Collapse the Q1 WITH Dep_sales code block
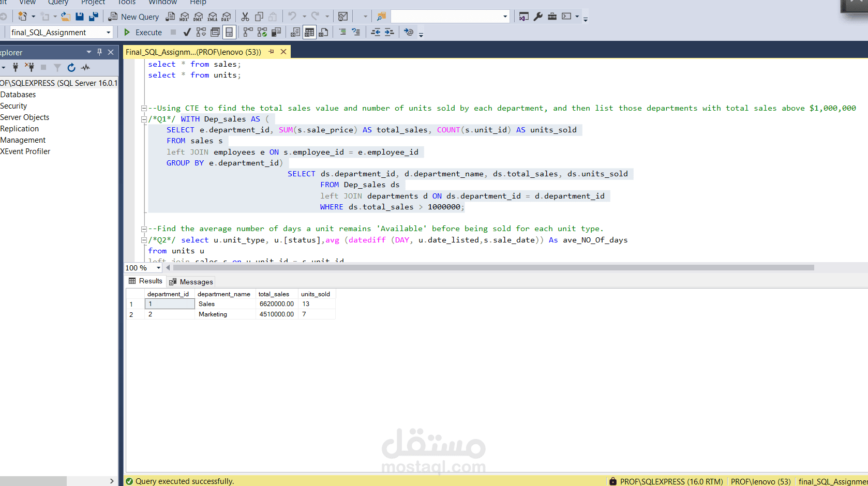 144,119
